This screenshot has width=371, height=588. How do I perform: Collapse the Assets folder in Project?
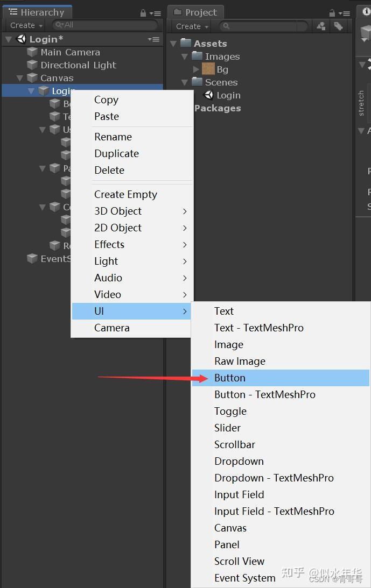pyautogui.click(x=173, y=43)
